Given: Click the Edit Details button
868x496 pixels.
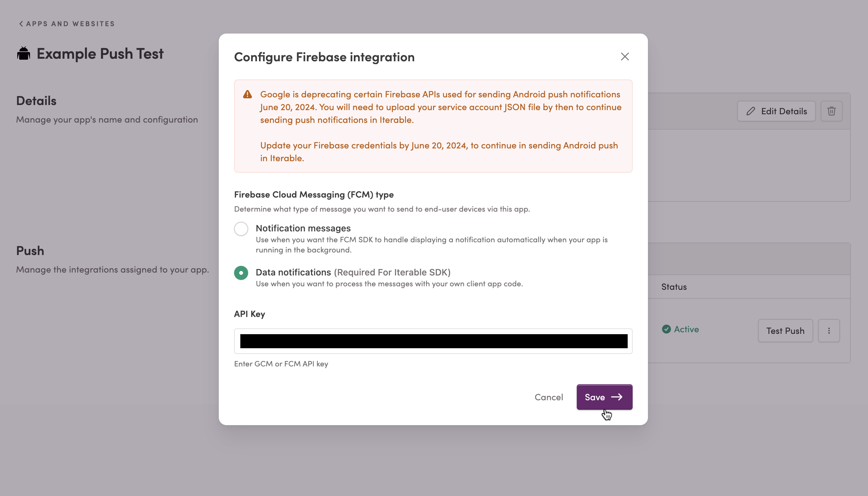Looking at the screenshot, I should [776, 111].
